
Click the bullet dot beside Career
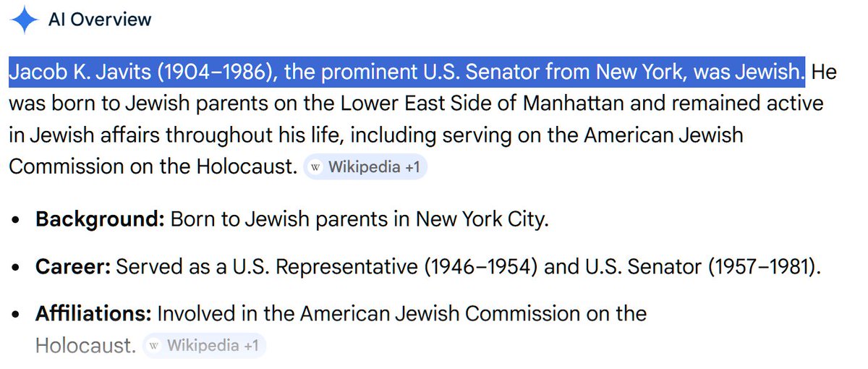pyautogui.click(x=16, y=268)
